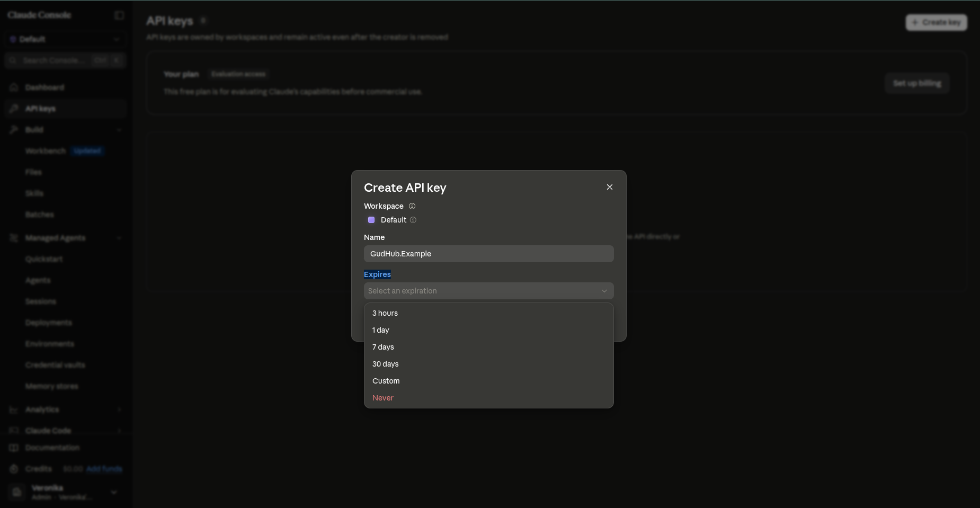Click the chevron arrow of expiration dropdown

604,291
